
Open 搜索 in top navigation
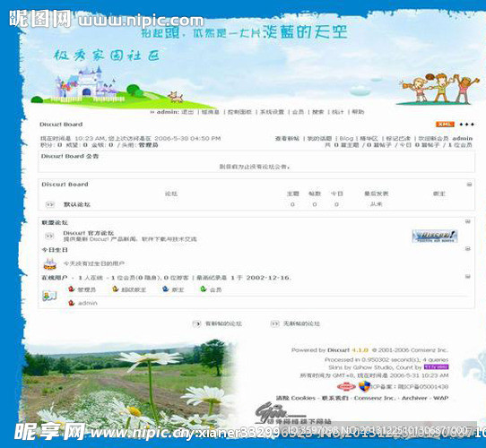coord(317,112)
